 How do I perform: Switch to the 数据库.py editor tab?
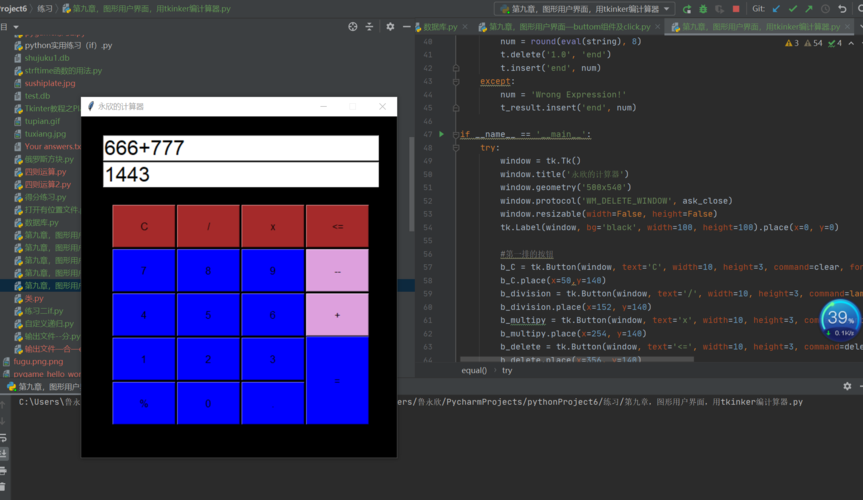click(x=441, y=26)
